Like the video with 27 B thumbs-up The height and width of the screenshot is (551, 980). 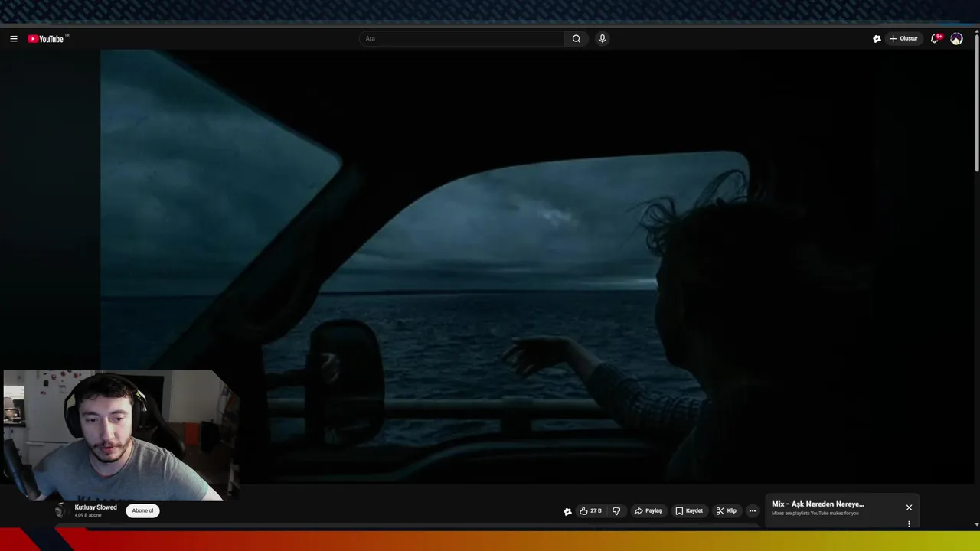point(590,511)
